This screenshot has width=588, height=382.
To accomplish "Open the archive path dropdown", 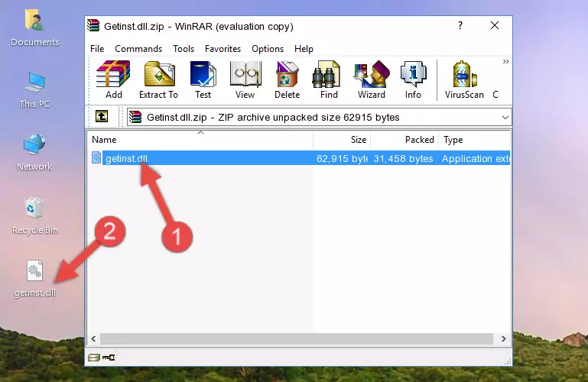I will click(505, 117).
